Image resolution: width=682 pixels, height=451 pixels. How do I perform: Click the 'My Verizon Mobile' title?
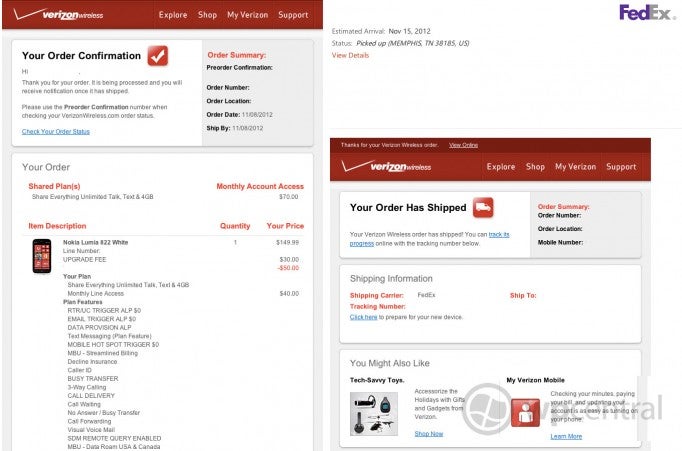pos(535,380)
